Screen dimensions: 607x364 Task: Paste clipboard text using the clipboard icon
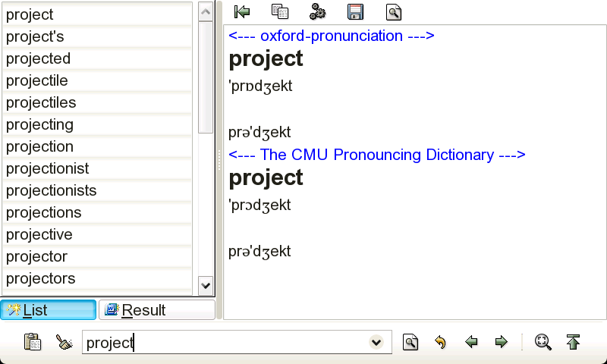pos(33,343)
